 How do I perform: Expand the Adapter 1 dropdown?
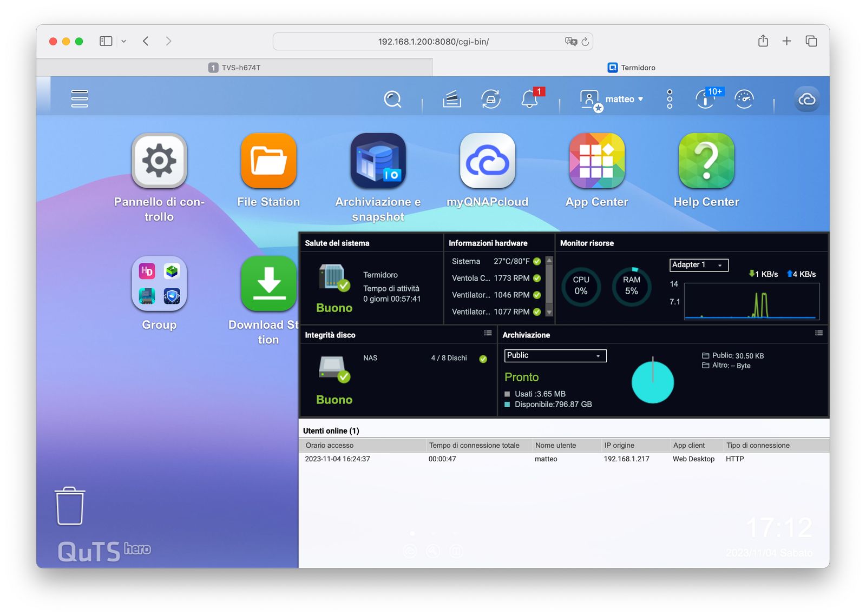(699, 265)
